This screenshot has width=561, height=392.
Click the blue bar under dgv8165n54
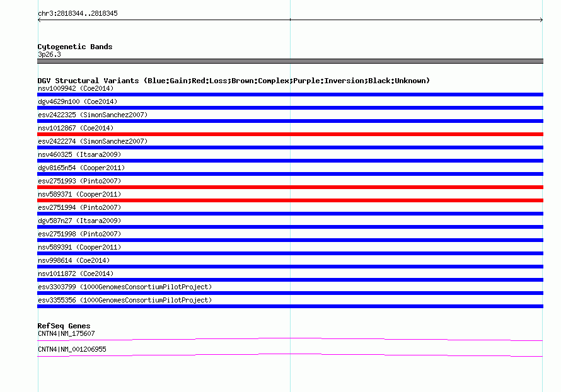(290, 174)
